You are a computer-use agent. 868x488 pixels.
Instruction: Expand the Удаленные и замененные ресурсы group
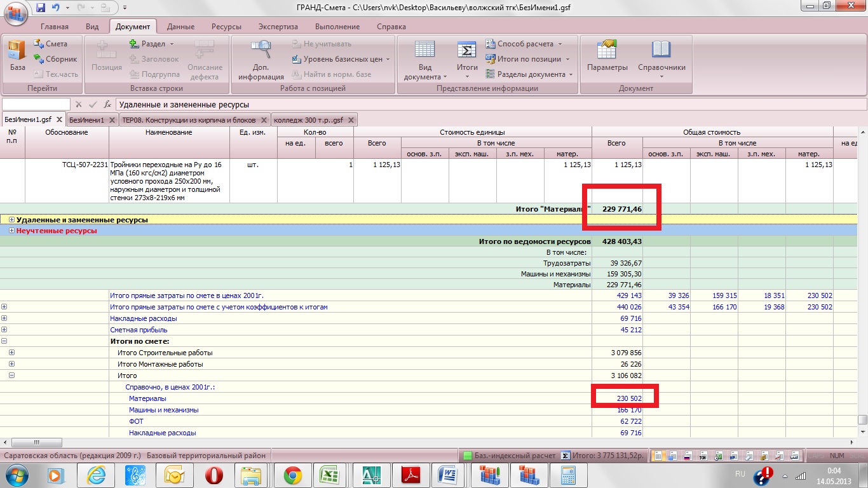tap(12, 220)
